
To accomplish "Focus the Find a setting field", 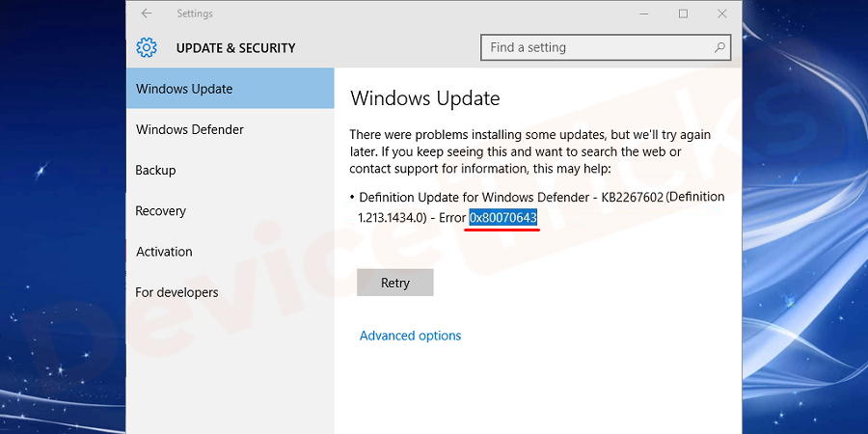I will click(x=606, y=47).
